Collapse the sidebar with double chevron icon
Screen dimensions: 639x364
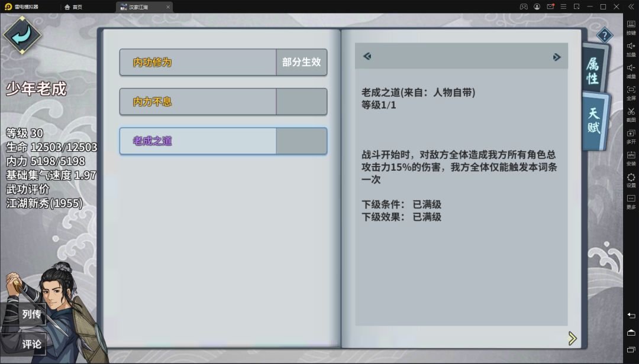[x=631, y=6]
